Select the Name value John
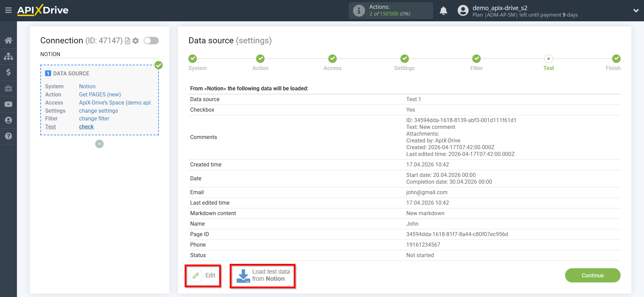Viewport: 644px width, 297px height. pyautogui.click(x=412, y=224)
